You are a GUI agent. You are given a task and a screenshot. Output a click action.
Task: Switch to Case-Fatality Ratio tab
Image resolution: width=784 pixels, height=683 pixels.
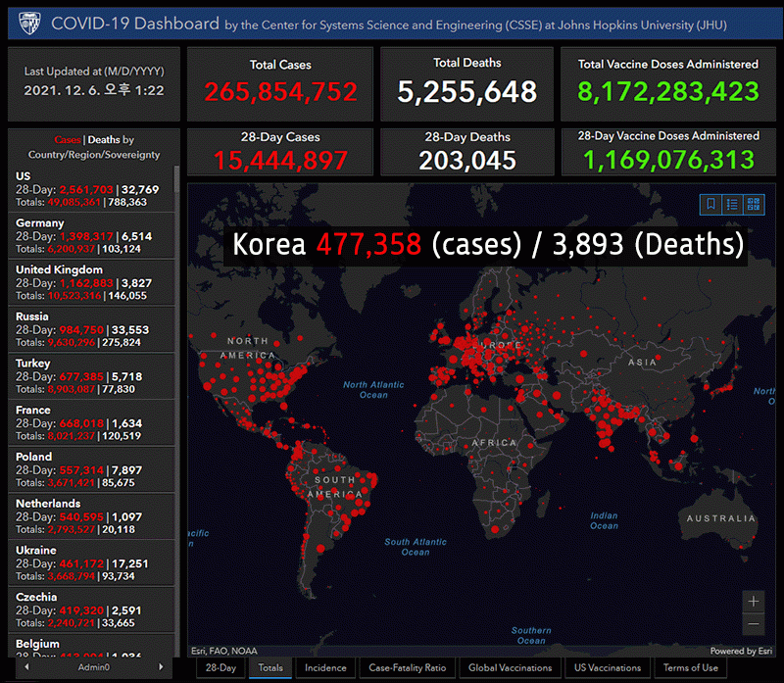point(407,668)
